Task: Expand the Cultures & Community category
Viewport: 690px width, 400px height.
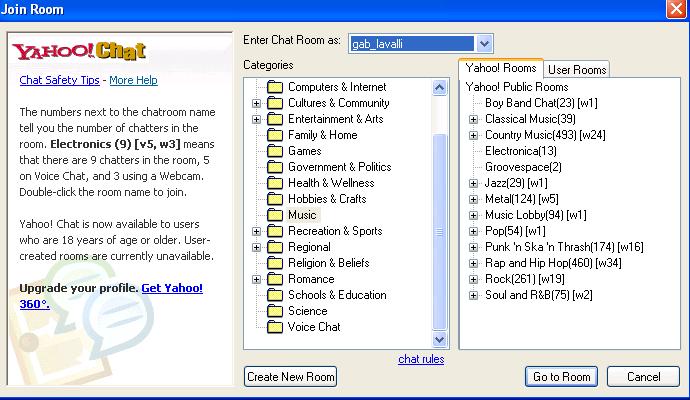Action: [x=257, y=103]
